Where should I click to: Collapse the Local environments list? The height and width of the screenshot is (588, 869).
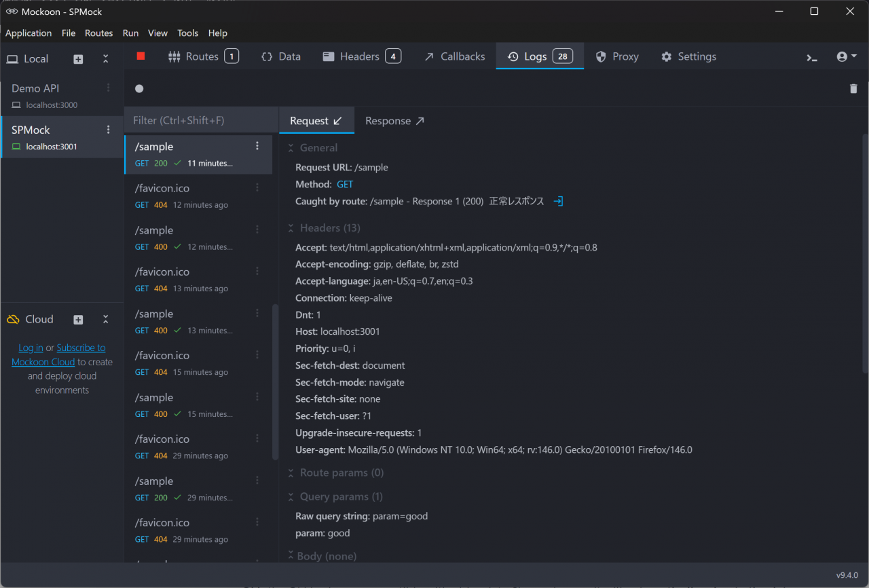coord(105,59)
